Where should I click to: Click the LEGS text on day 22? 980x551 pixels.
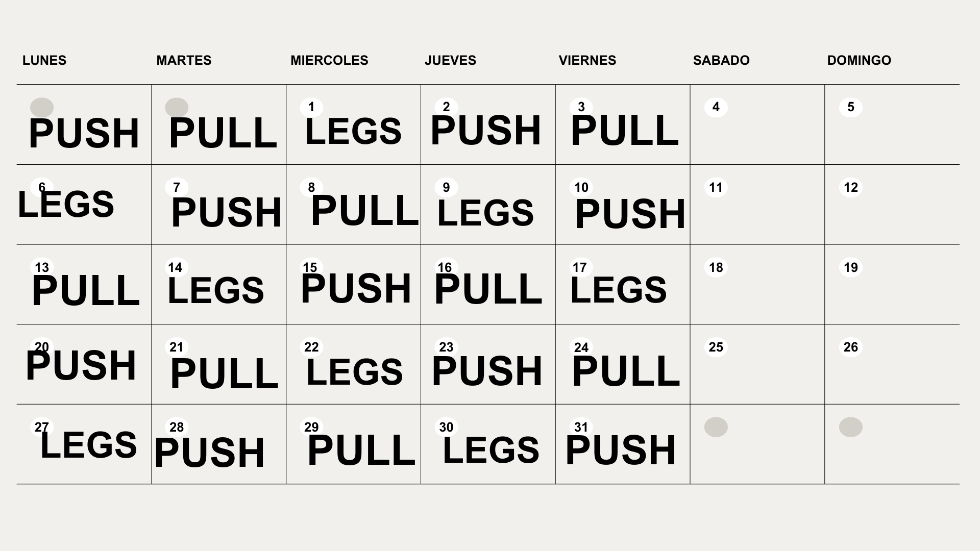pyautogui.click(x=355, y=372)
